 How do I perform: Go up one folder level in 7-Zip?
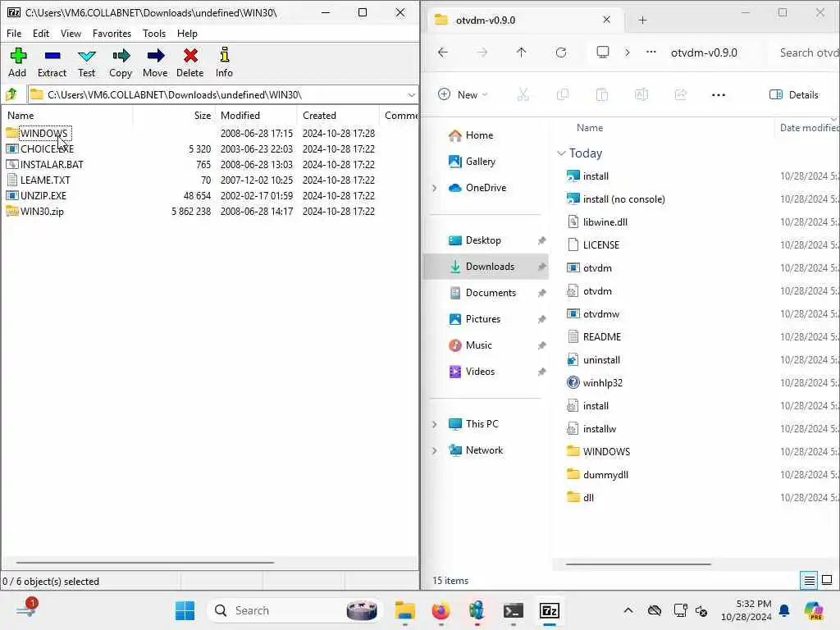click(11, 95)
